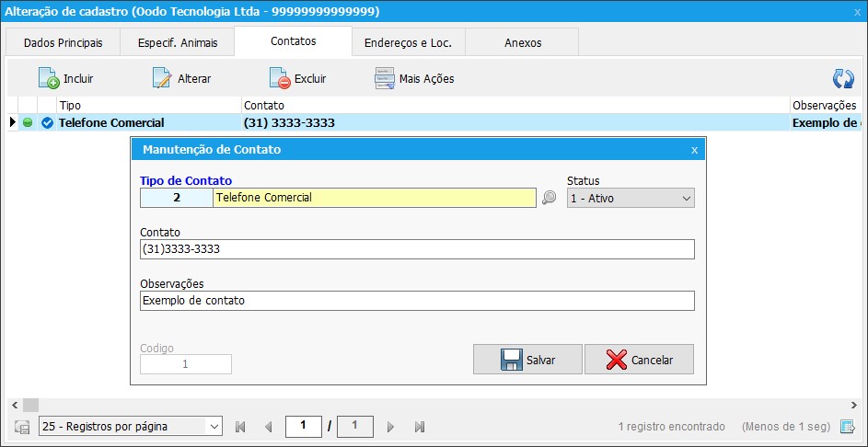Viewport: 868px width, 447px height.
Task: Toggle the green status dot on Telefone Comercial row
Action: point(27,123)
